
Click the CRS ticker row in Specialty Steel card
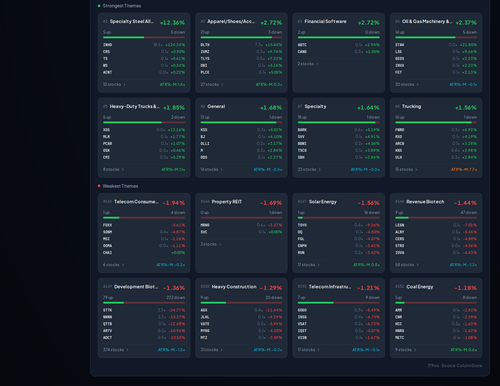pos(144,52)
